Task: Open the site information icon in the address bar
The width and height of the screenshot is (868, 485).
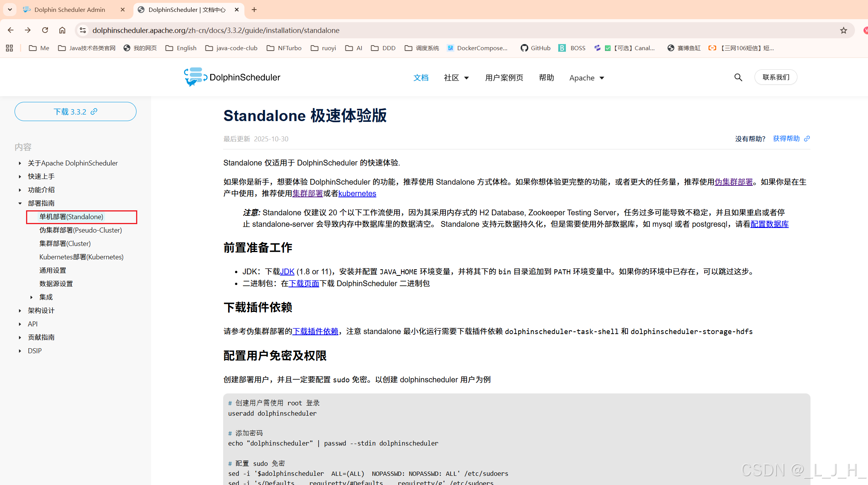Action: (83, 30)
